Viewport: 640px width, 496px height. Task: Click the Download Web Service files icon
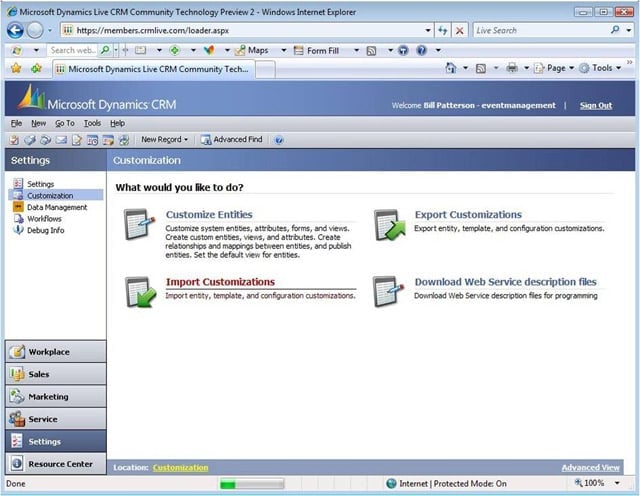pos(389,291)
